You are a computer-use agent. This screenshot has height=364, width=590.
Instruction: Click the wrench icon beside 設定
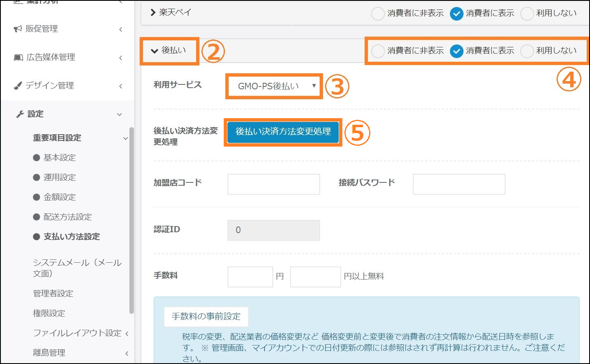pos(20,114)
